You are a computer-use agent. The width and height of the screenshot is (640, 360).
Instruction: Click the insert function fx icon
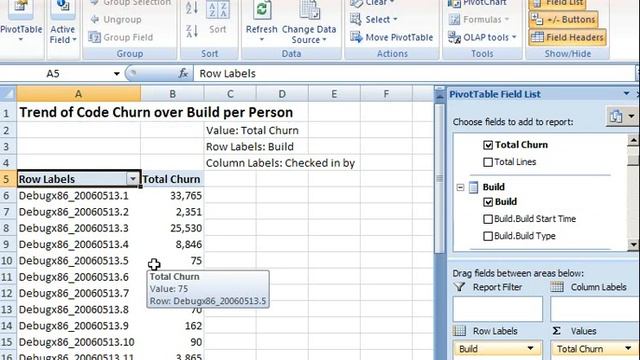click(x=184, y=73)
